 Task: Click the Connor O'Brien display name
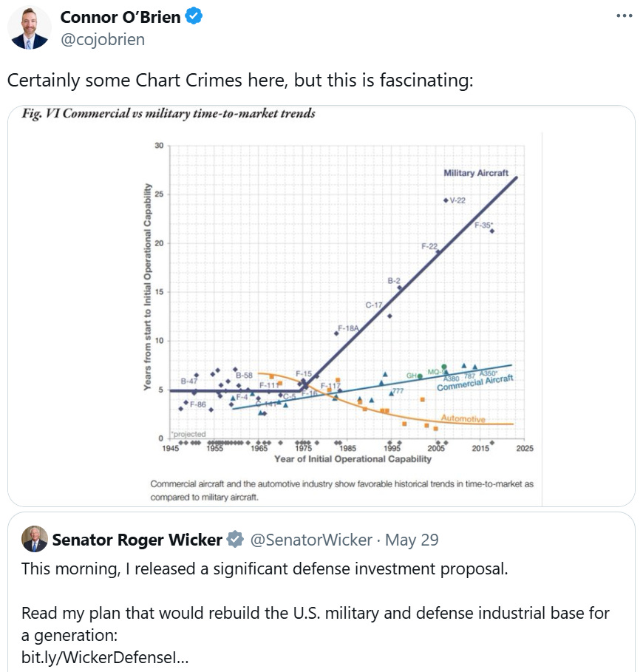pyautogui.click(x=120, y=17)
